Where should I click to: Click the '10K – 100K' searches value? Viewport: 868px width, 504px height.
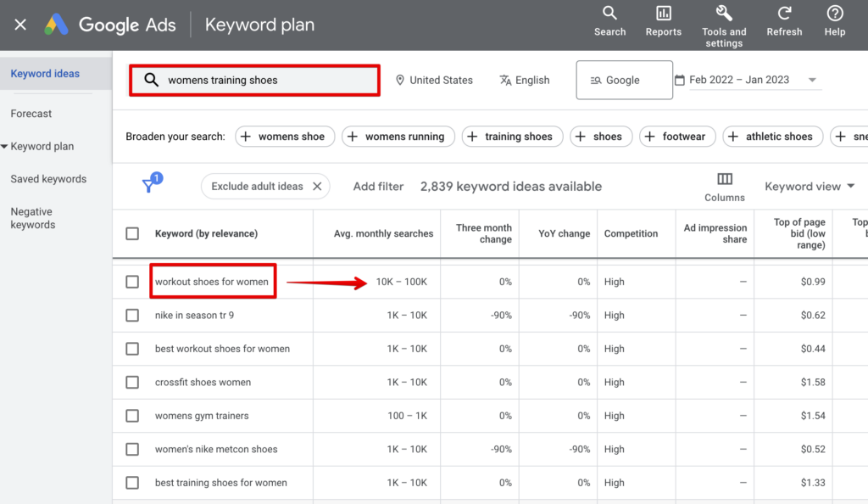401,282
